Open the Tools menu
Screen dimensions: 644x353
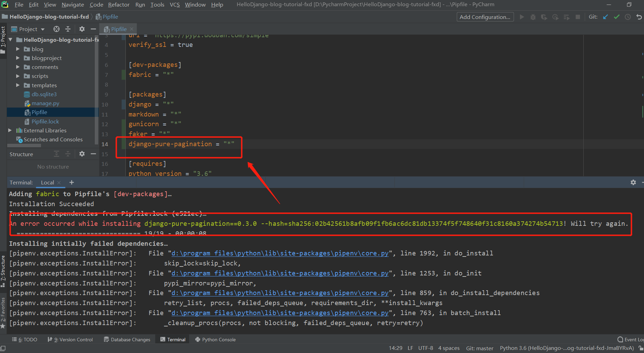tap(157, 4)
